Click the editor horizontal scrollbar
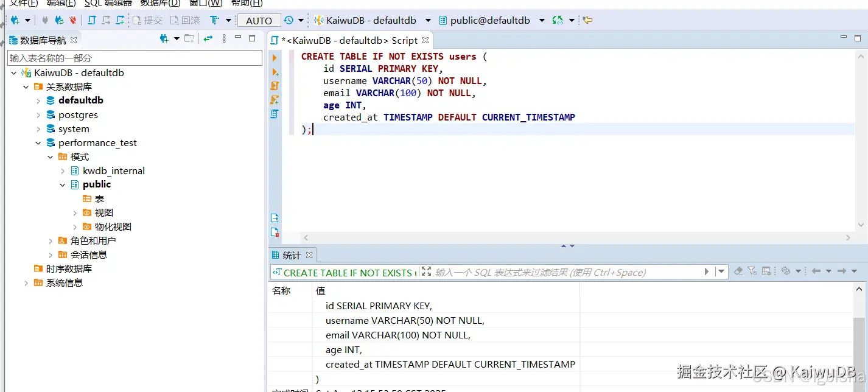 coord(577,238)
